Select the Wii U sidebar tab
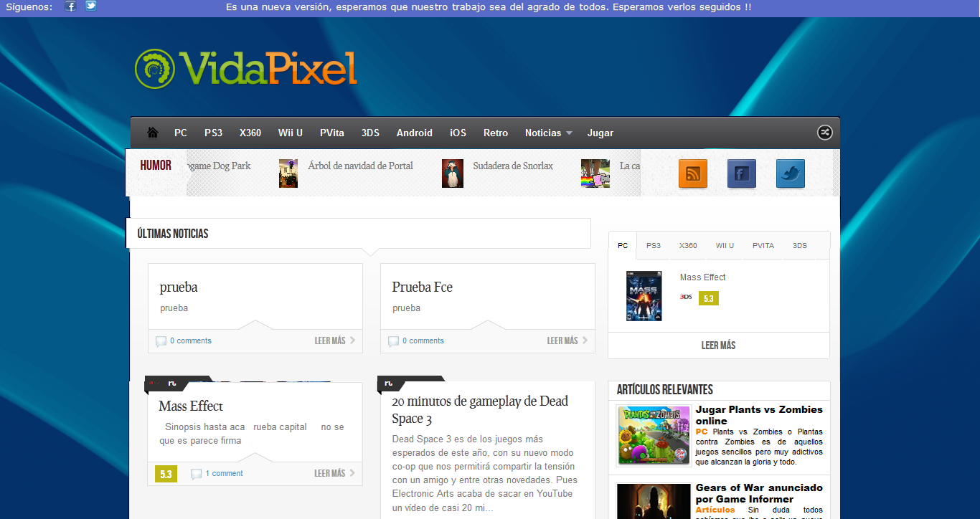Viewport: 980px width, 519px height. [x=725, y=245]
